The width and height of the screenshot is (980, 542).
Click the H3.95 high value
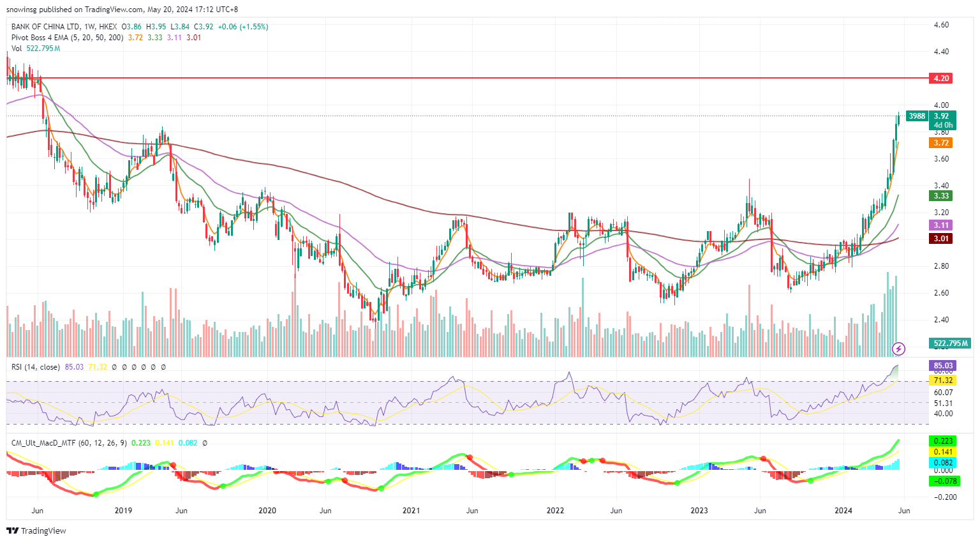point(156,27)
